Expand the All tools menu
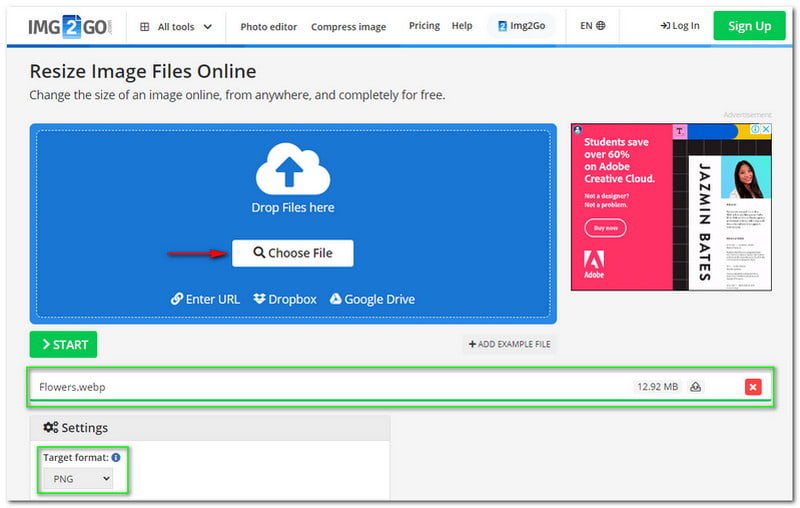 coord(176,27)
